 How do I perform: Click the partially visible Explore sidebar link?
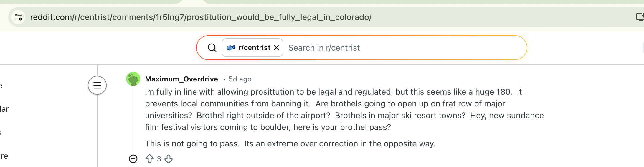4,156
